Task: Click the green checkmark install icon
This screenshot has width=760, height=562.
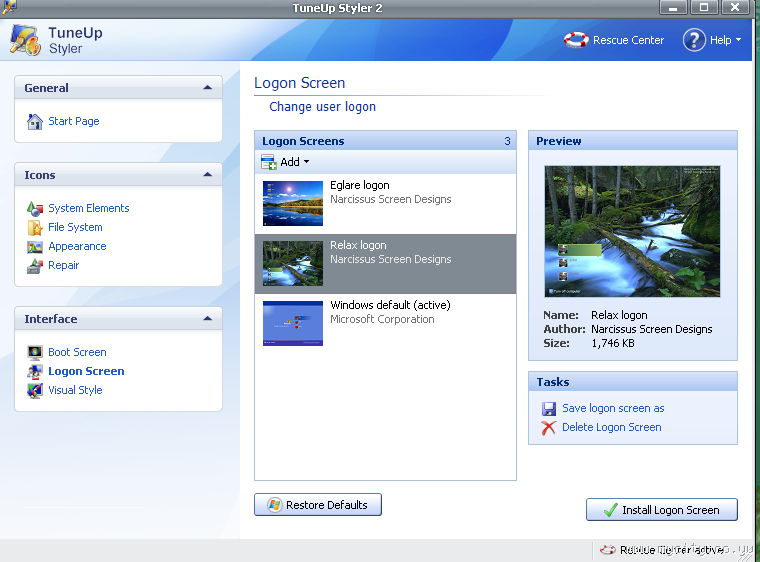Action: (610, 510)
